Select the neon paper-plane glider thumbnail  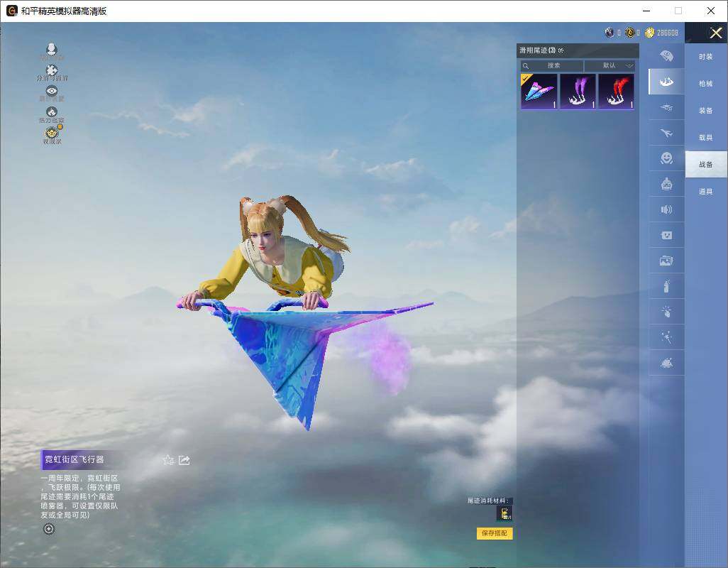[x=539, y=92]
